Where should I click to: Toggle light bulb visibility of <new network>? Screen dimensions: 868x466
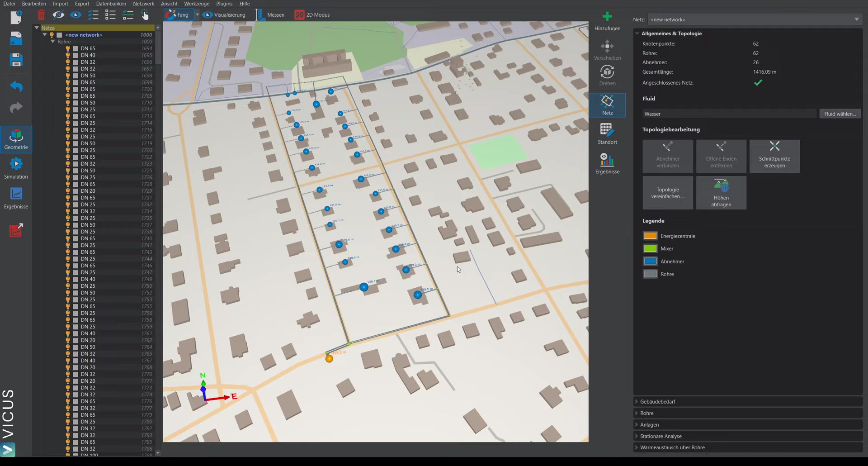tap(52, 35)
